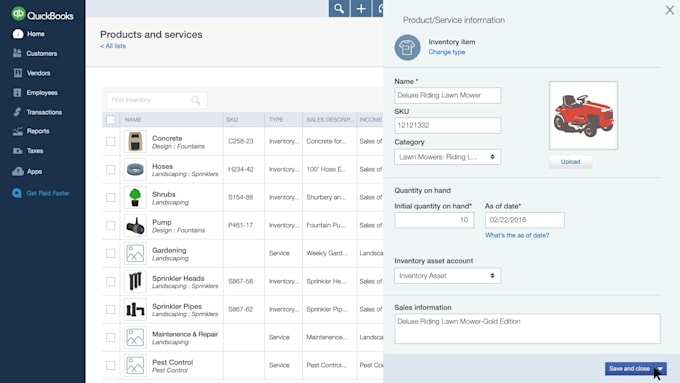Viewport: 680px width, 383px height.
Task: Click the Find inventory search magnifier icon
Action: 196,100
